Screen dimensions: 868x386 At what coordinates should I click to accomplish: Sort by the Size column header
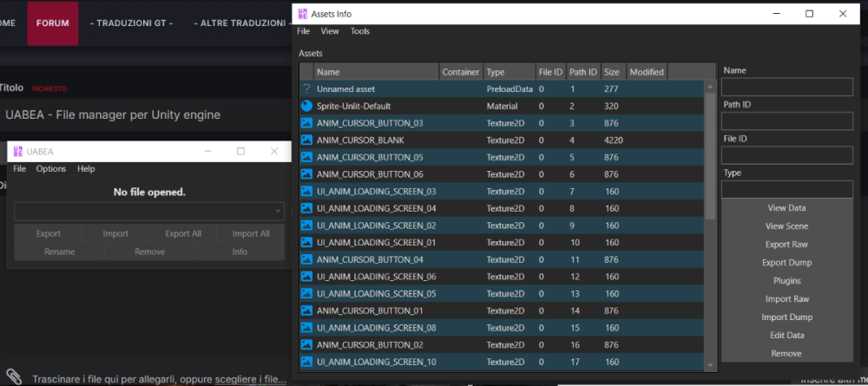614,72
